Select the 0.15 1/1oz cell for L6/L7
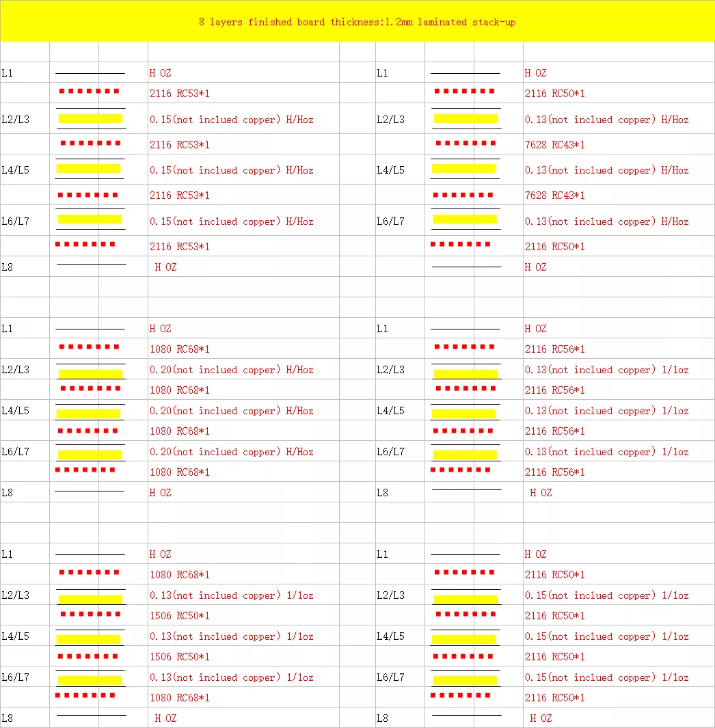The width and height of the screenshot is (715, 728). (x=606, y=677)
